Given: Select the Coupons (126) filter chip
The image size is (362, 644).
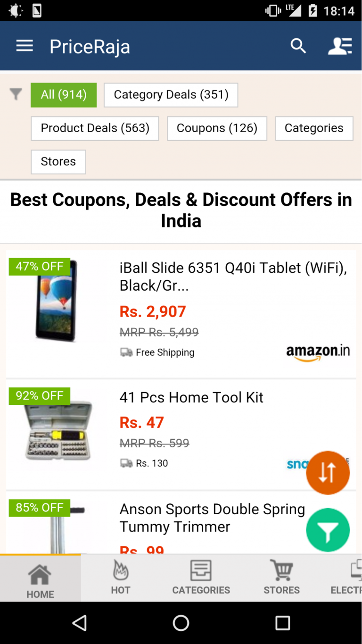Looking at the screenshot, I should click(217, 128).
